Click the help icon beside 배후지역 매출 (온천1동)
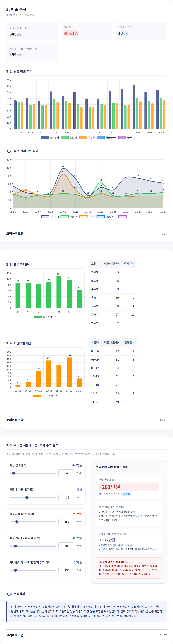173x644 pixels. [x=36, y=49]
